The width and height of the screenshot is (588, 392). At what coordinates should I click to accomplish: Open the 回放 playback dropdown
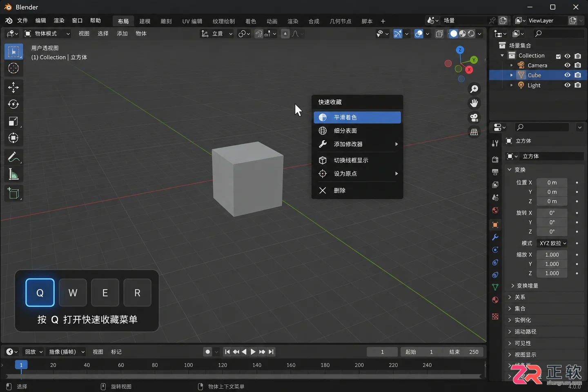click(33, 352)
